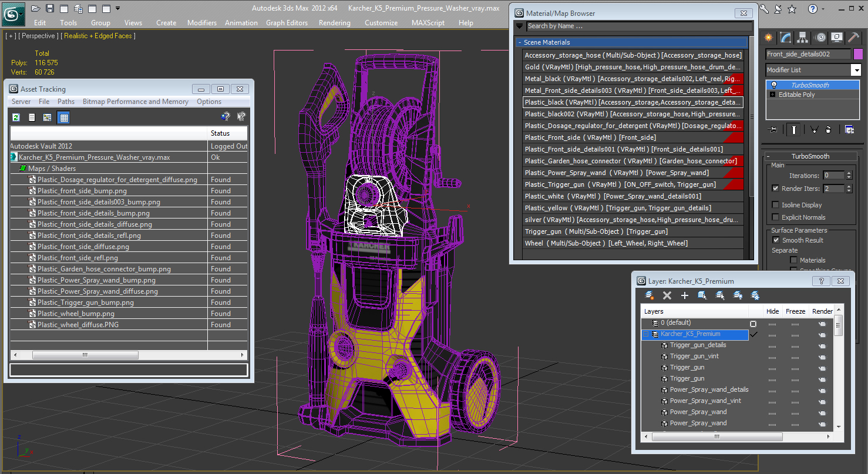Click the Status column header in Asset Tracking
Screen dimensions: 868x474
(x=227, y=133)
